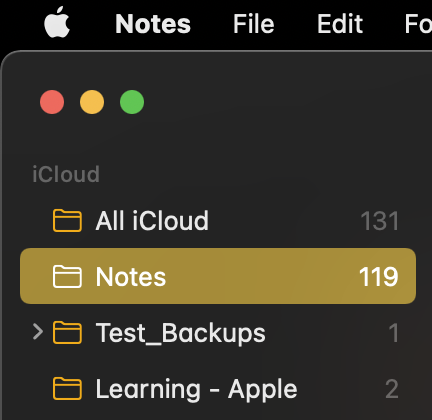This screenshot has width=432, height=420.
Task: Select the highlighted Notes folder label
Action: (131, 277)
